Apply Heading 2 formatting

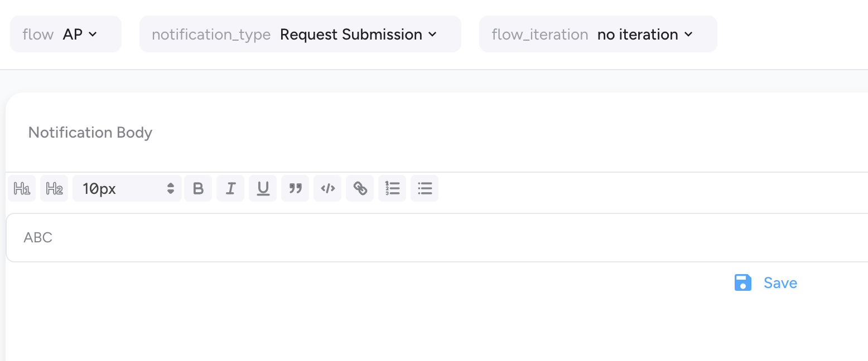54,188
